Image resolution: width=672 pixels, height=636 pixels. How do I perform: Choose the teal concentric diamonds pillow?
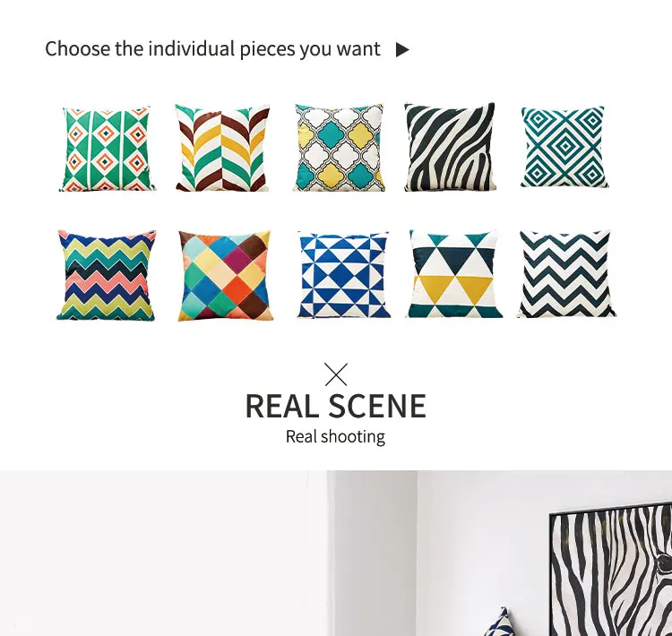coord(564,147)
